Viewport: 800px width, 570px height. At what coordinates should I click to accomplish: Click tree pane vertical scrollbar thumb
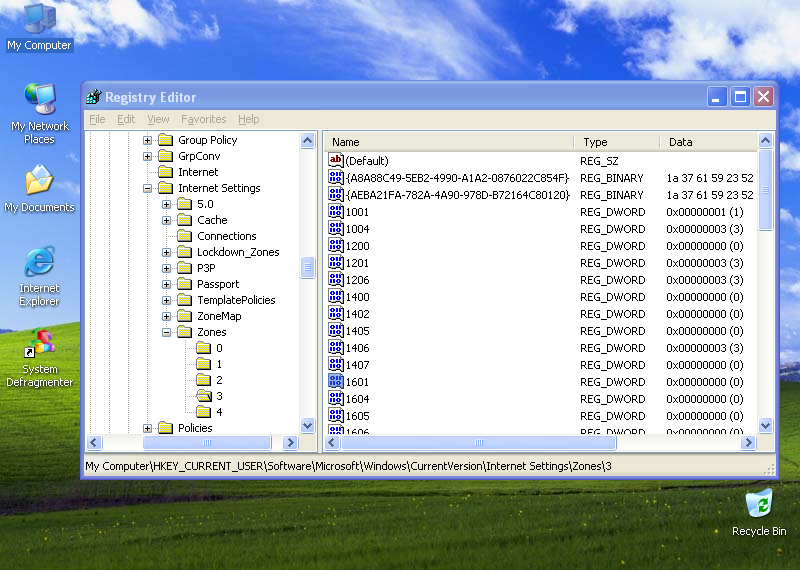click(x=307, y=267)
